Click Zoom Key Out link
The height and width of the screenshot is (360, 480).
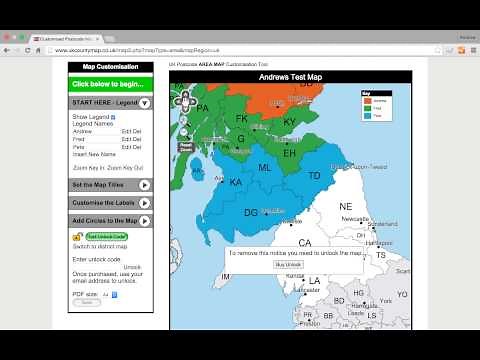pyautogui.click(x=125, y=168)
